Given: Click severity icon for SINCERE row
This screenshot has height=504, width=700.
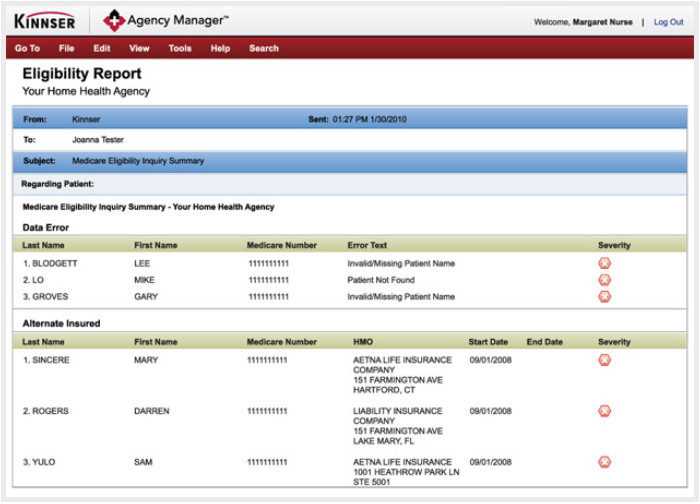Looking at the screenshot, I should click(604, 360).
